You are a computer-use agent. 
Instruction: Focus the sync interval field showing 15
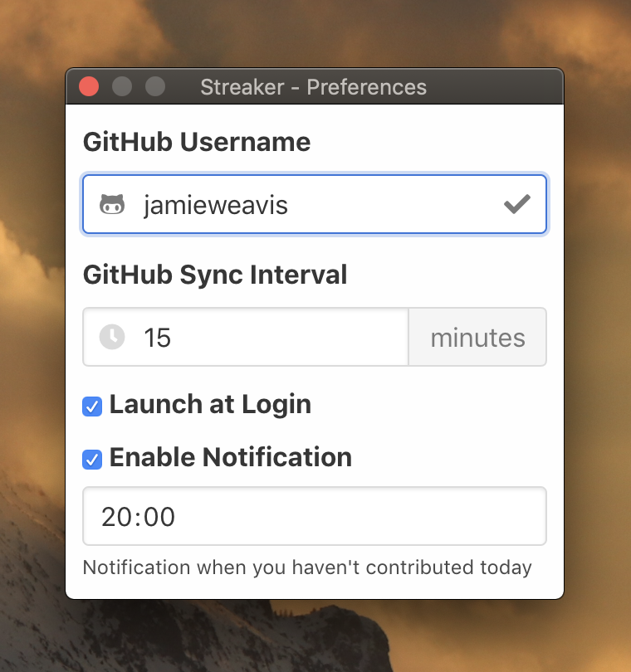[246, 337]
